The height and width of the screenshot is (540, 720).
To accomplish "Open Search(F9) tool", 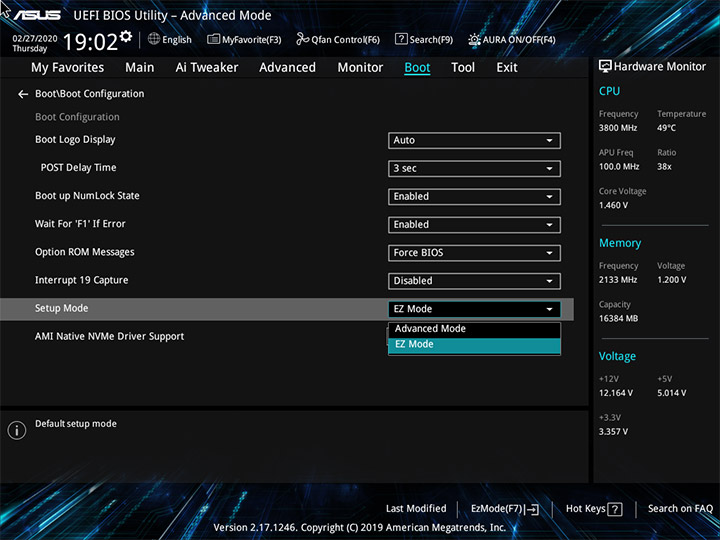I will click(424, 39).
